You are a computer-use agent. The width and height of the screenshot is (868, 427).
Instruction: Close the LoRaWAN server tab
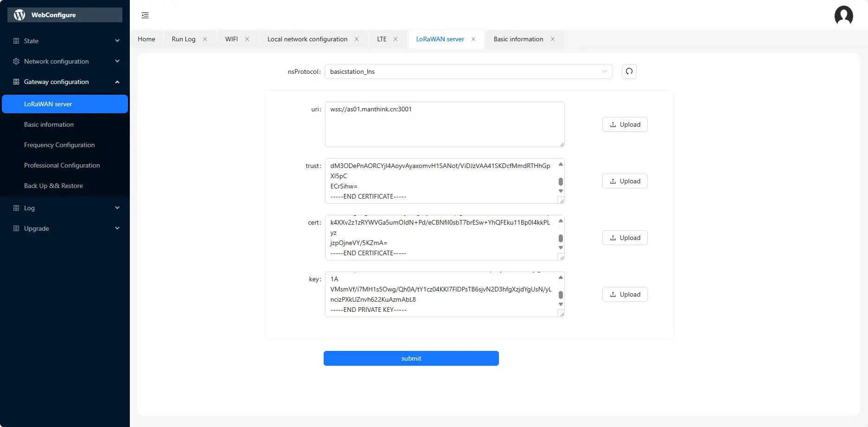[473, 39]
